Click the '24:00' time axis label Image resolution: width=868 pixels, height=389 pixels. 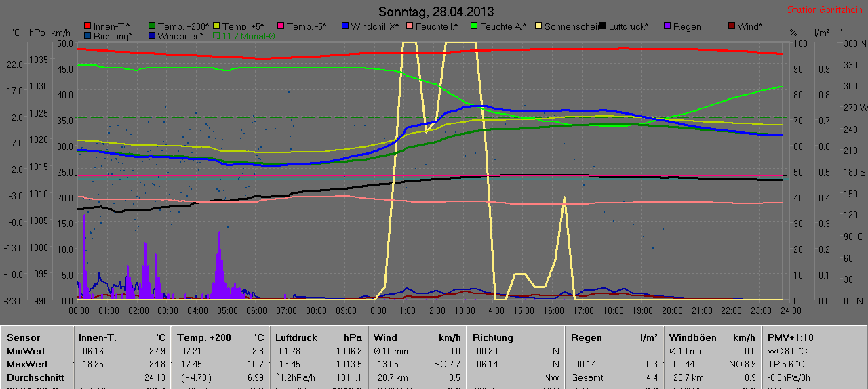point(790,310)
